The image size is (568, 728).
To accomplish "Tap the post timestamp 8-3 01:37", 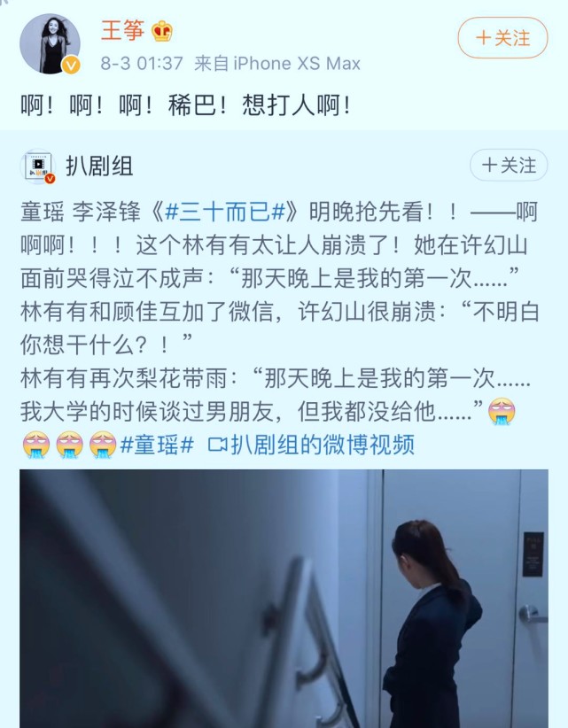I will click(142, 63).
